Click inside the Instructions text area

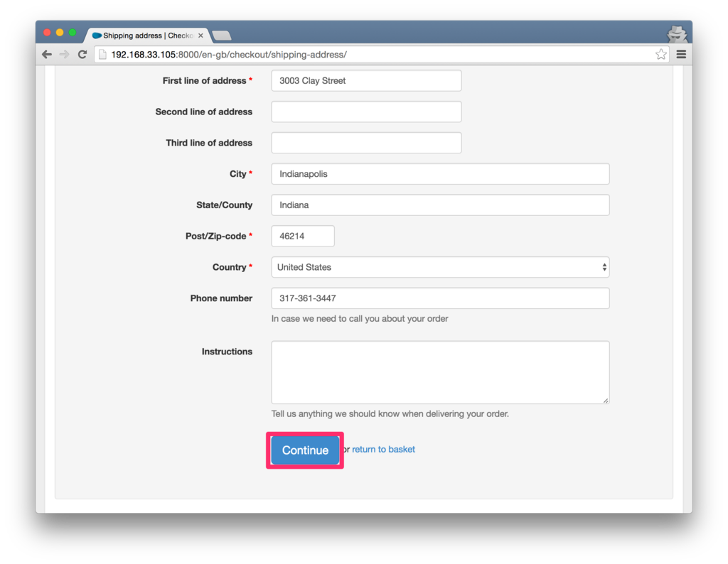440,372
